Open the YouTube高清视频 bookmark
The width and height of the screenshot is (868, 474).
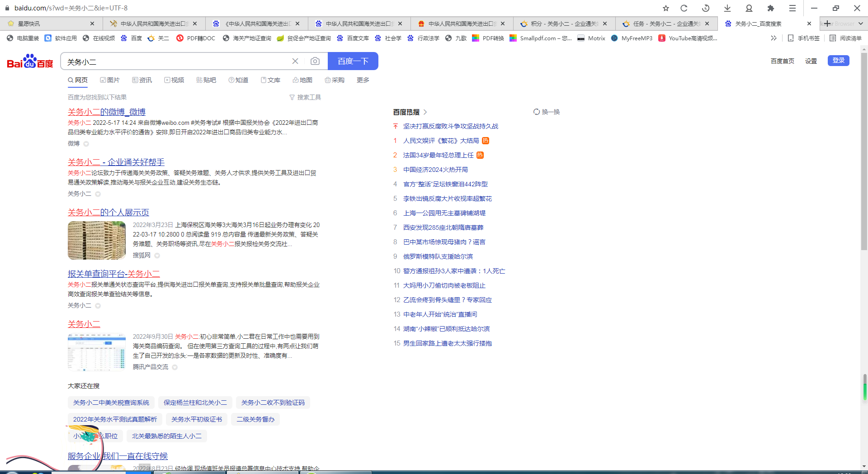click(688, 38)
